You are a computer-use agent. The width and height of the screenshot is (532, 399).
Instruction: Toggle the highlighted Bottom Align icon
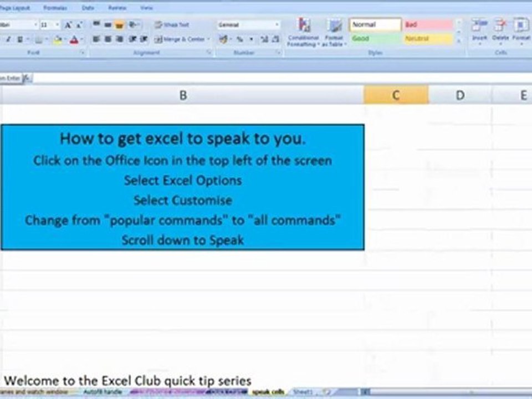[x=120, y=24]
